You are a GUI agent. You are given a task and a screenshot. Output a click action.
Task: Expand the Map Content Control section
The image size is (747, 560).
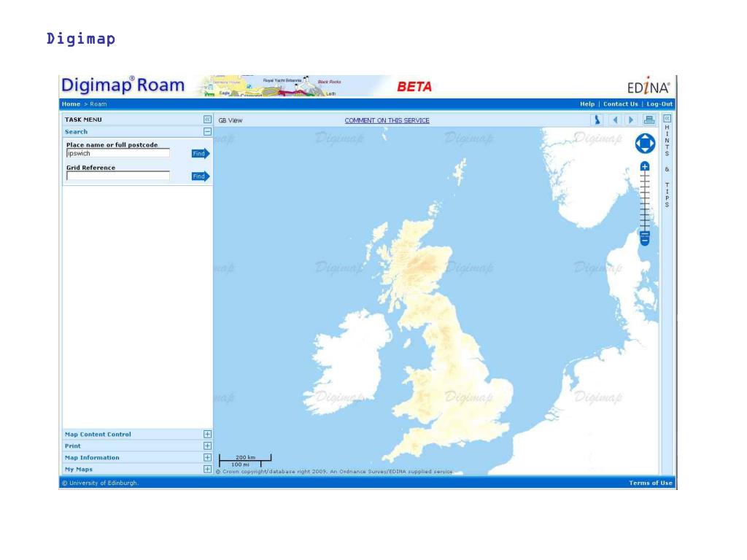coord(207,435)
